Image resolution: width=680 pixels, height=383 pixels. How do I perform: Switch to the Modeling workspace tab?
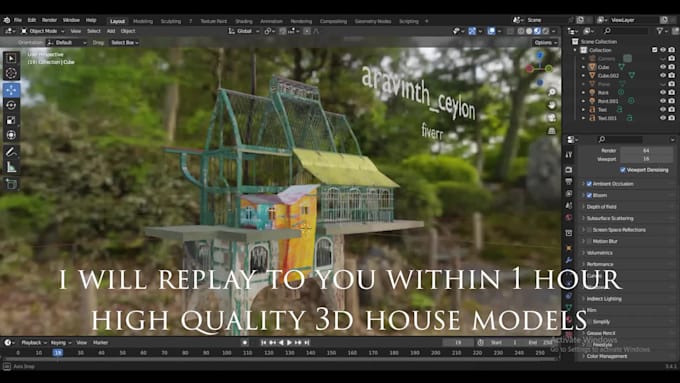143,21
